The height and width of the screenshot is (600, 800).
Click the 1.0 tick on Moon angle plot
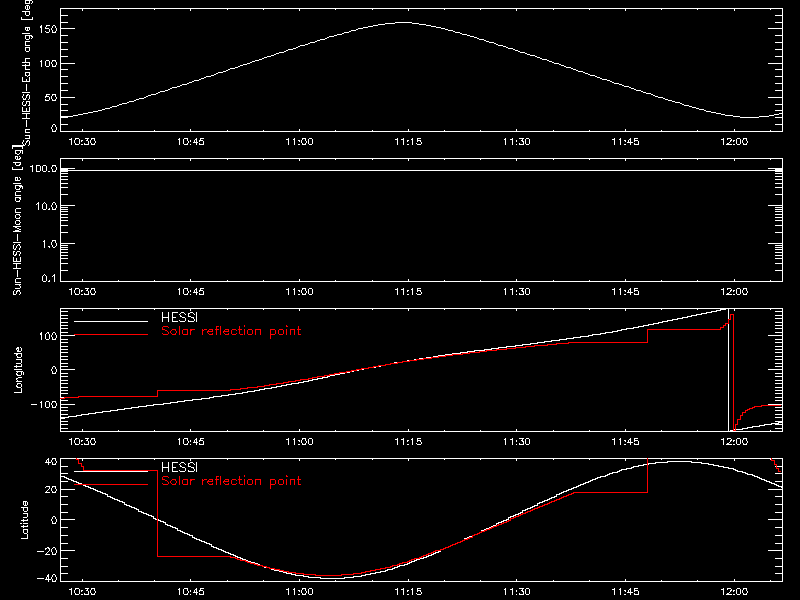click(49, 244)
